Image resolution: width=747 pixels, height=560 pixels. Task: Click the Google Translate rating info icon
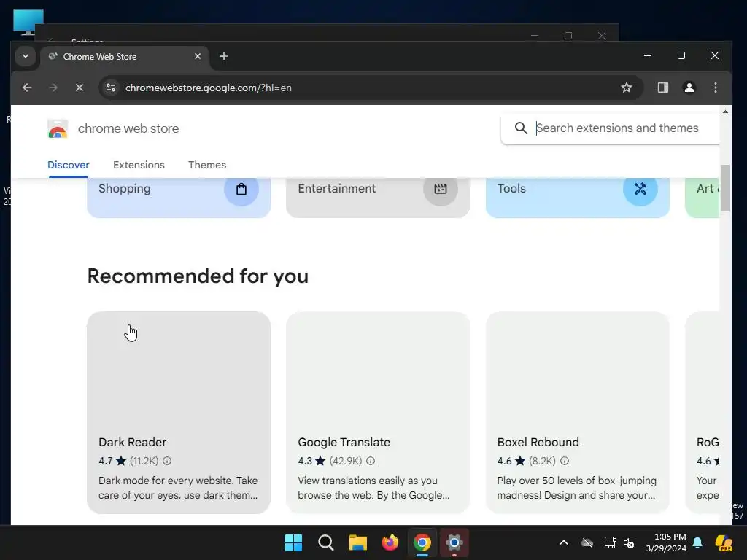[371, 461]
